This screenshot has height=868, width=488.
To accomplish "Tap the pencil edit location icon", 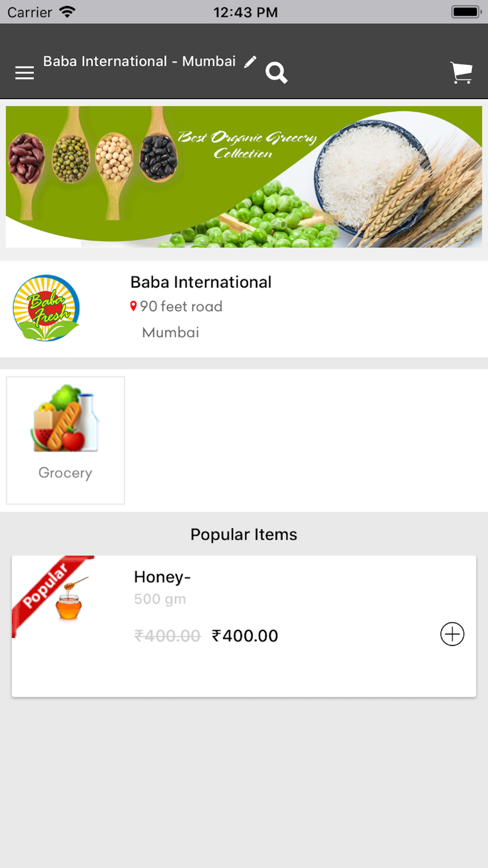I will (x=250, y=62).
